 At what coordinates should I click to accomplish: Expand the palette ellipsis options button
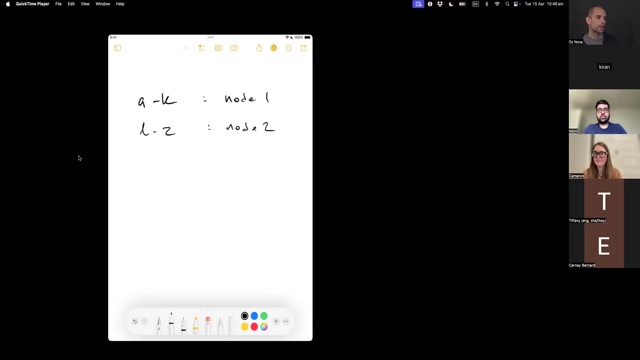click(286, 322)
